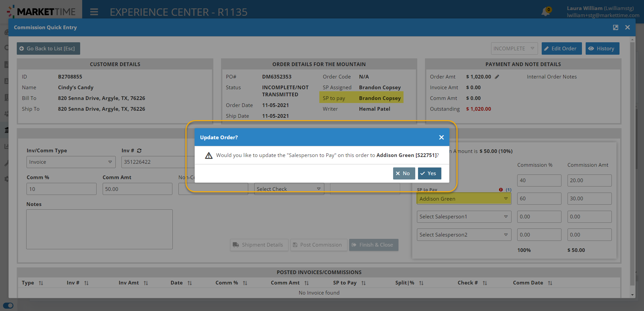Image resolution: width=644 pixels, height=311 pixels.
Task: Click into the Notes text area
Action: click(x=99, y=229)
